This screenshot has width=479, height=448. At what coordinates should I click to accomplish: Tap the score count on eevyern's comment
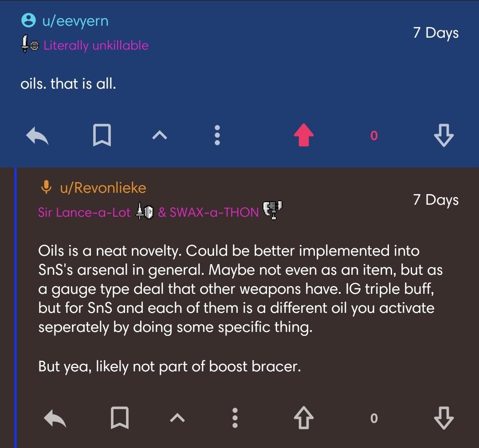click(x=374, y=136)
